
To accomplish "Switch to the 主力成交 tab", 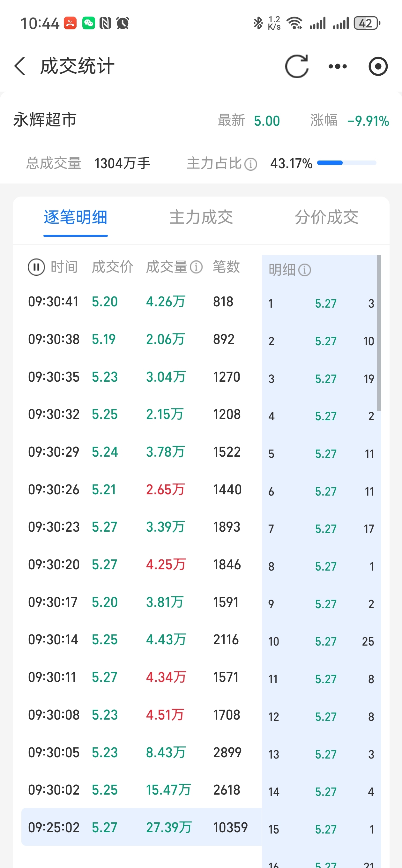I will click(x=201, y=217).
